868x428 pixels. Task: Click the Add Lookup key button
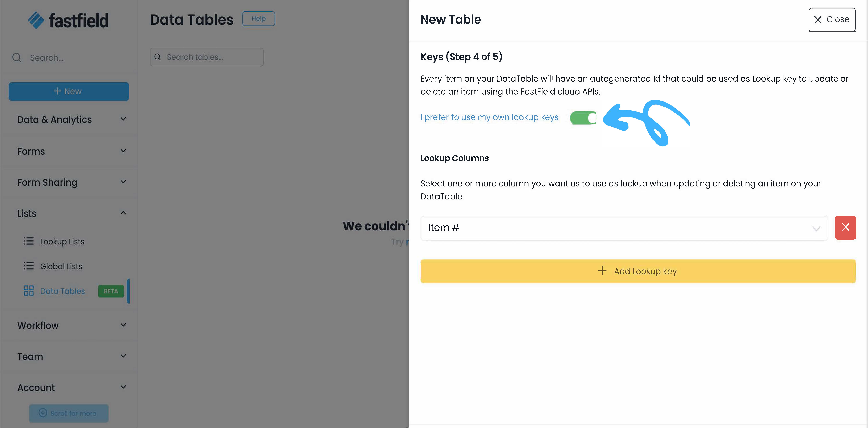pyautogui.click(x=638, y=271)
